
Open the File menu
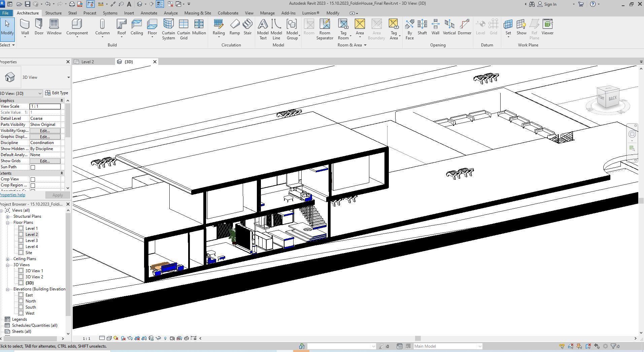[x=5, y=13]
